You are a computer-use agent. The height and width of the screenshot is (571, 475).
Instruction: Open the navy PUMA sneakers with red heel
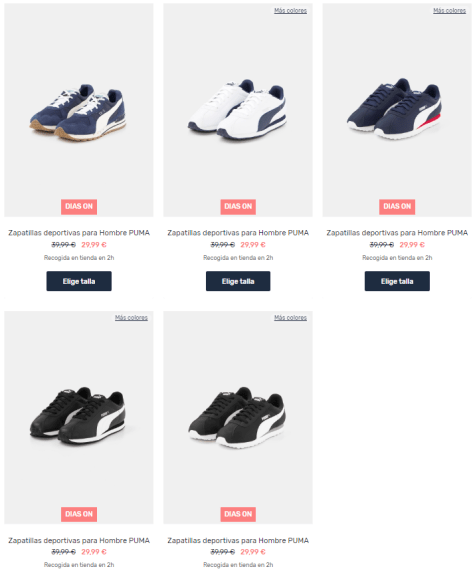click(397, 110)
